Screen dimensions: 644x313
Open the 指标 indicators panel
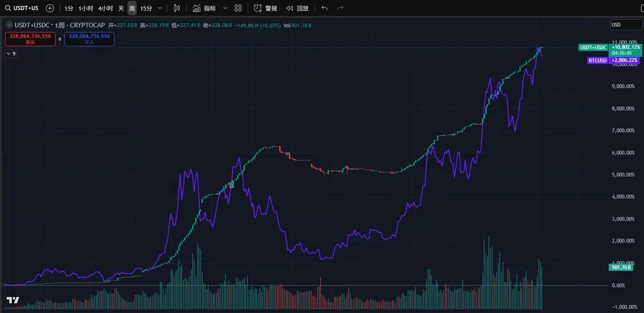coord(204,8)
